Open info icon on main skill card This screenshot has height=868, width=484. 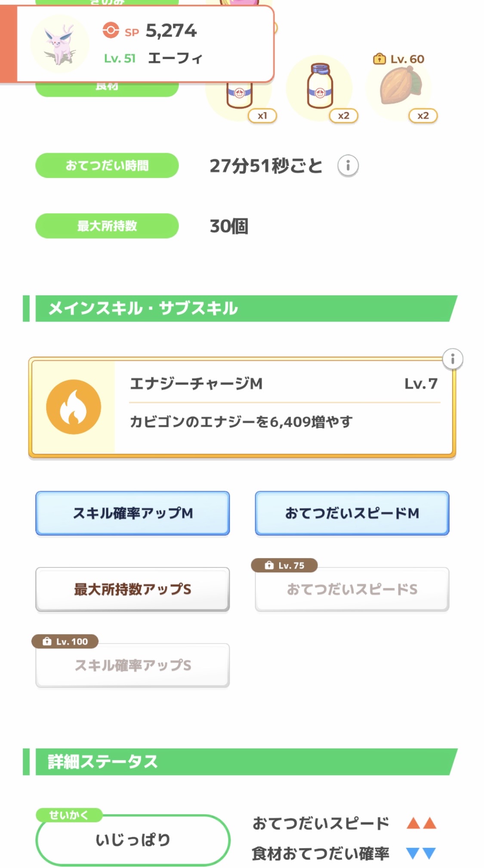(452, 359)
